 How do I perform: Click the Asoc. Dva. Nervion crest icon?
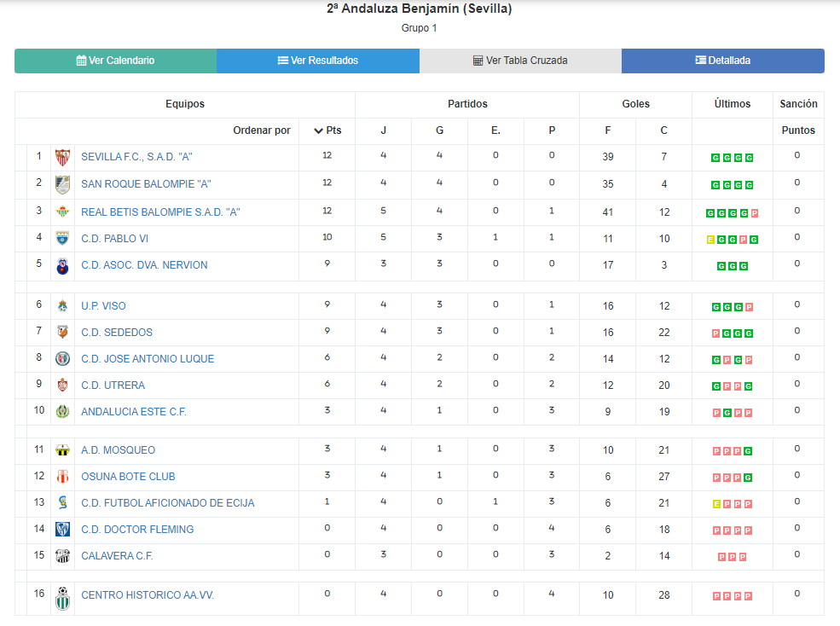tap(62, 266)
